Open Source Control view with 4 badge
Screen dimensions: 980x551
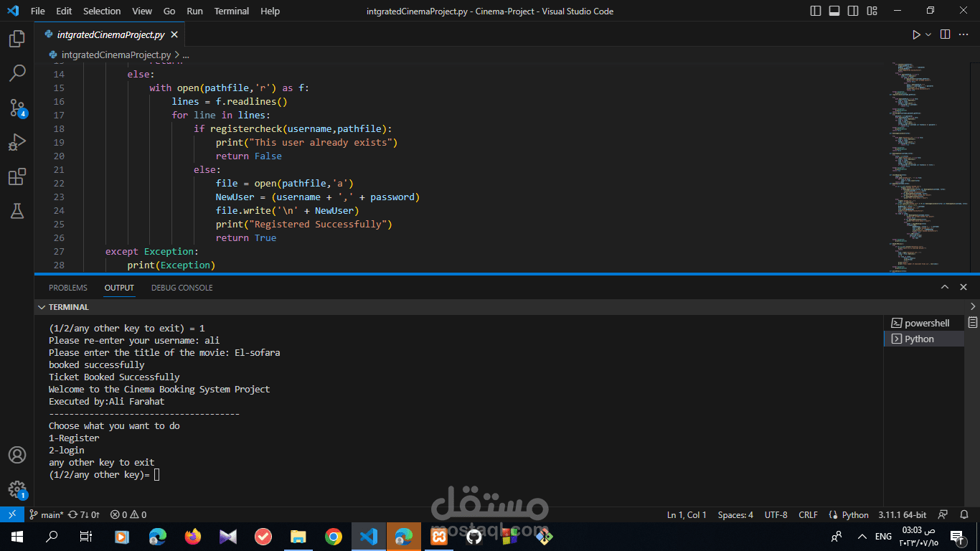(17, 108)
